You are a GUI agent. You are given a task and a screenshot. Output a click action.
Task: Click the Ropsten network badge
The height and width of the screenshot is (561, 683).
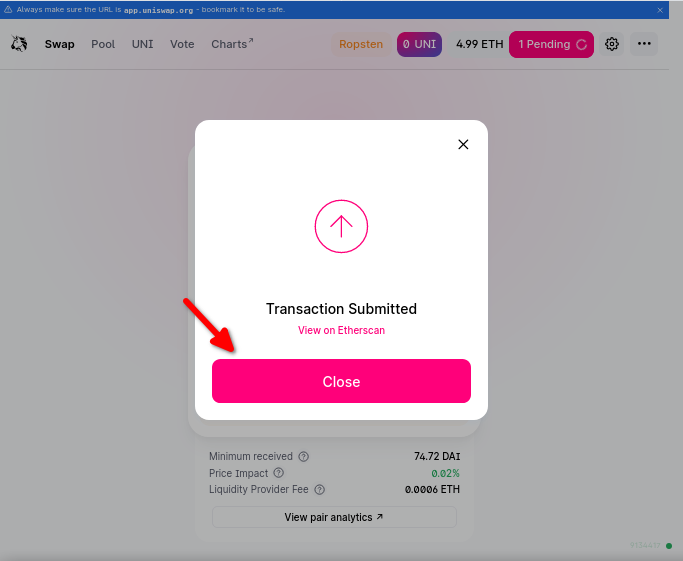click(361, 44)
